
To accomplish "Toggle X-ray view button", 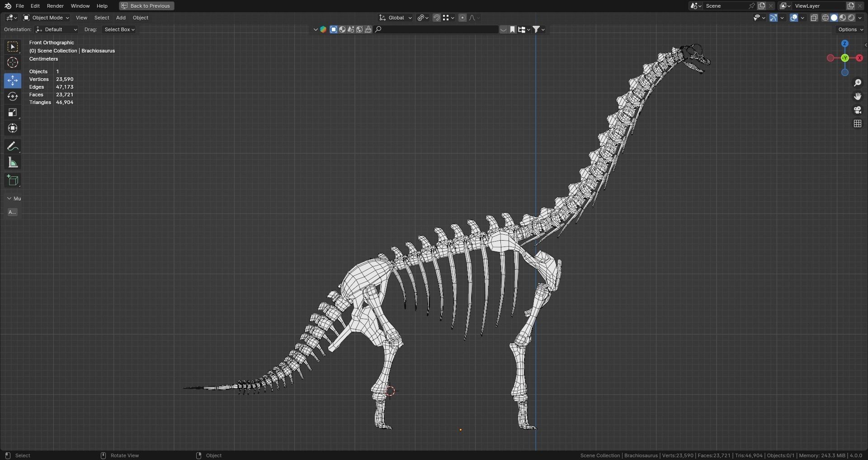I will pyautogui.click(x=814, y=18).
